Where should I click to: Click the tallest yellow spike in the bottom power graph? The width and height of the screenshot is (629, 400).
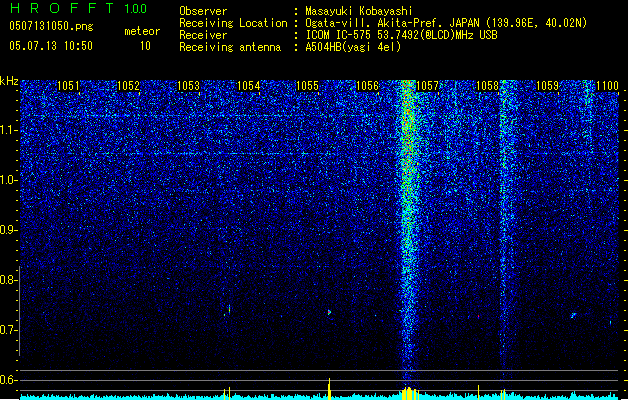329,388
